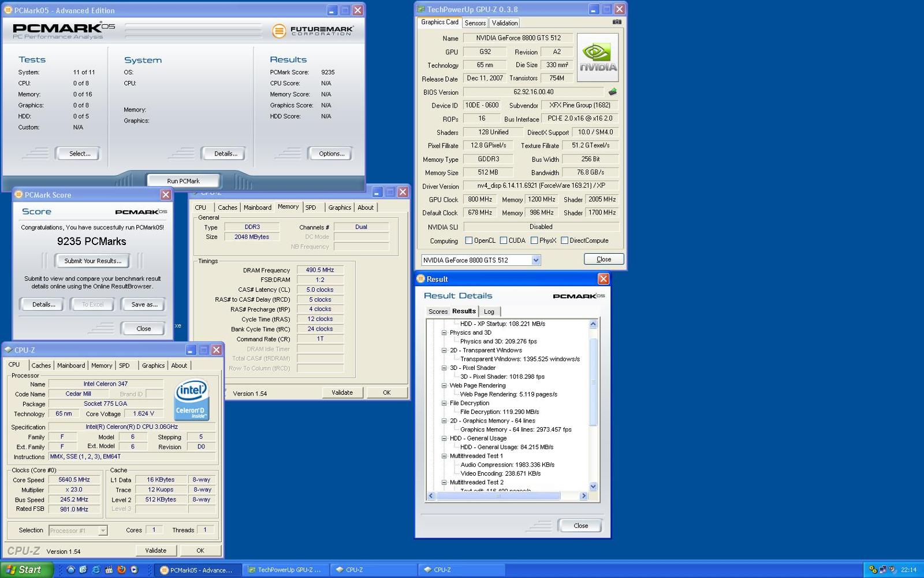This screenshot has width=924, height=578.
Task: Switch to the SPD tab in the Memory CPU-Z window
Action: [311, 208]
